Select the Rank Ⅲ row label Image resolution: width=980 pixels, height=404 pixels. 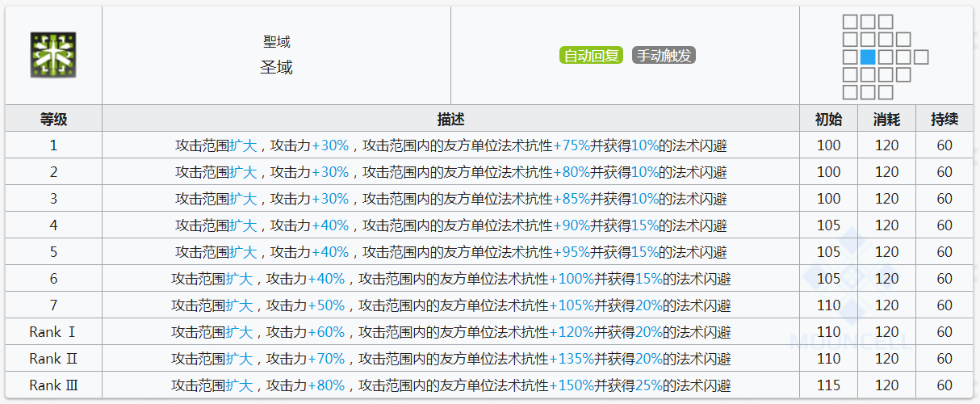[53, 385]
